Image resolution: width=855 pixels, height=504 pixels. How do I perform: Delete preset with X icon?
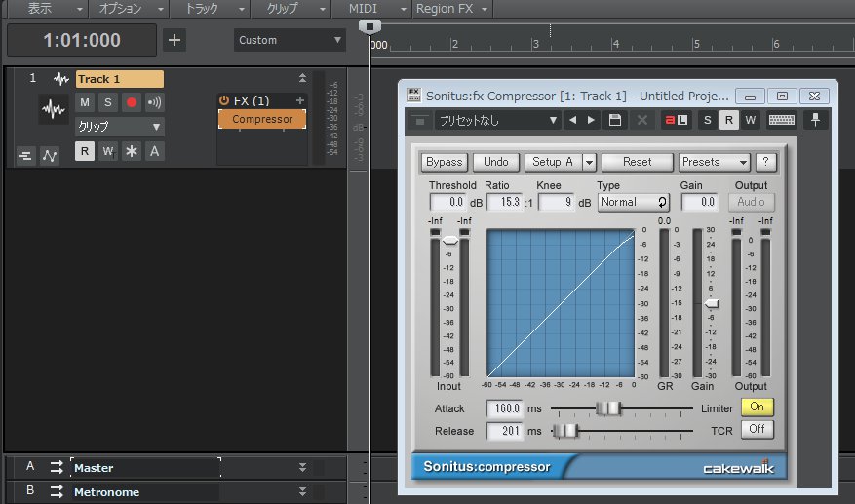click(642, 120)
